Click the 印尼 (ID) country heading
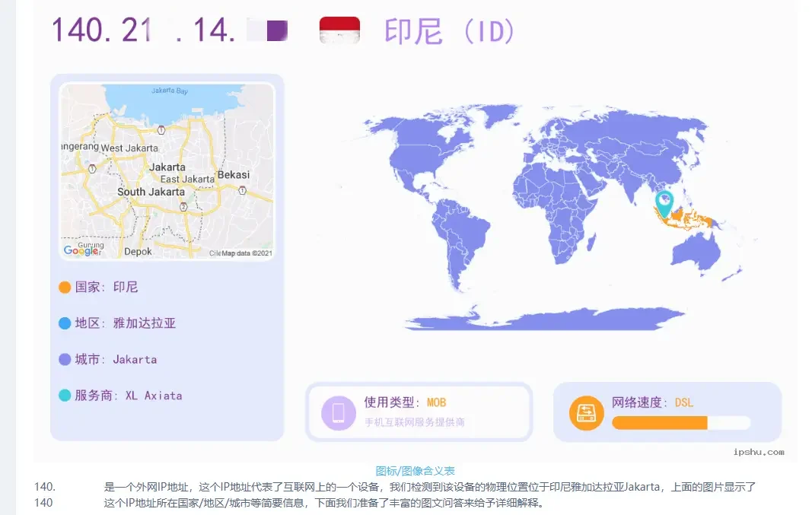Image resolution: width=812 pixels, height=515 pixels. click(451, 31)
